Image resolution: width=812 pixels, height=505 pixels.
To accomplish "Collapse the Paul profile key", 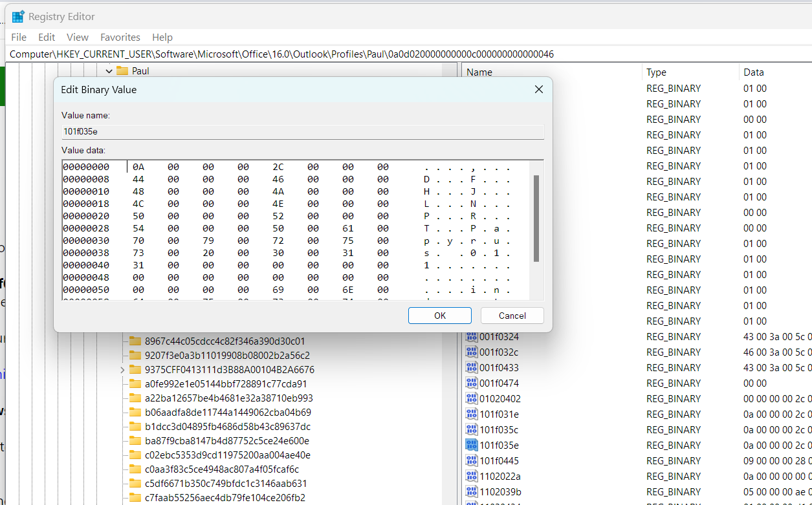I will tap(109, 71).
